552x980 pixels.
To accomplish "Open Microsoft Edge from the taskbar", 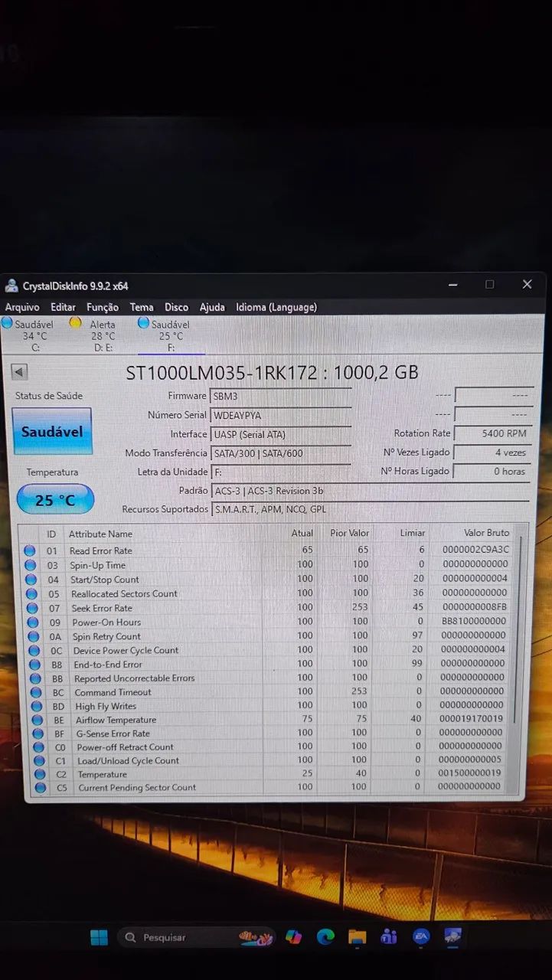I will pyautogui.click(x=326, y=936).
